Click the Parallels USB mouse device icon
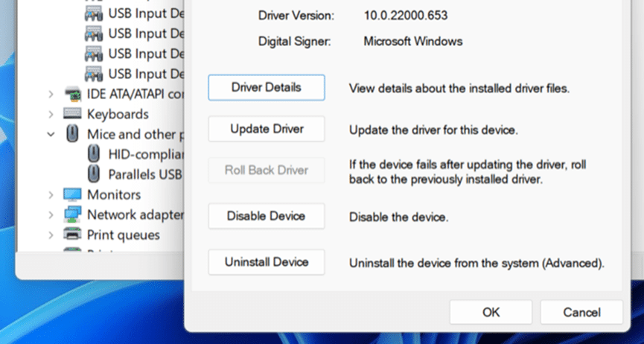 [94, 174]
